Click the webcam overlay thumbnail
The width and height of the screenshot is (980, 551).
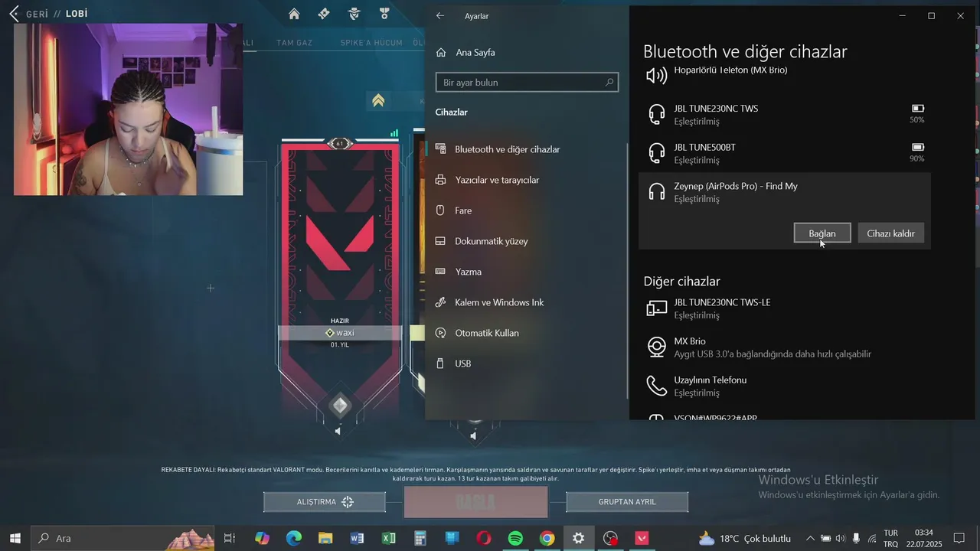tap(129, 109)
